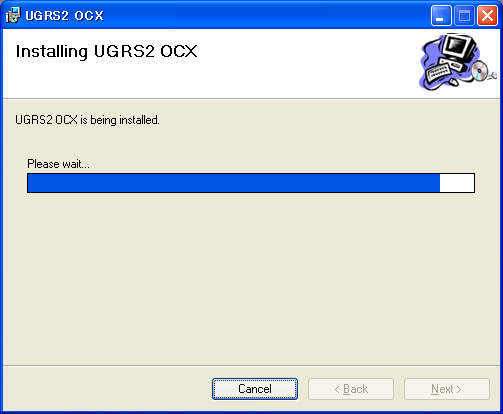
Task: Click the keyboard in the banner graphic
Action: coord(438,72)
